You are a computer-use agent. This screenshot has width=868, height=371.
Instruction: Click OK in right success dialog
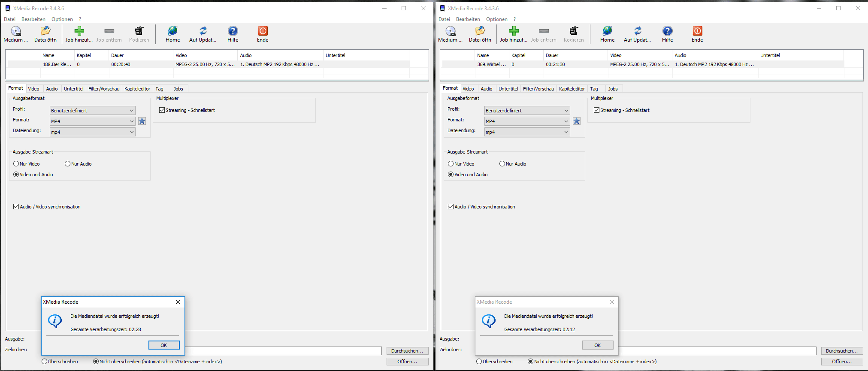click(x=598, y=345)
